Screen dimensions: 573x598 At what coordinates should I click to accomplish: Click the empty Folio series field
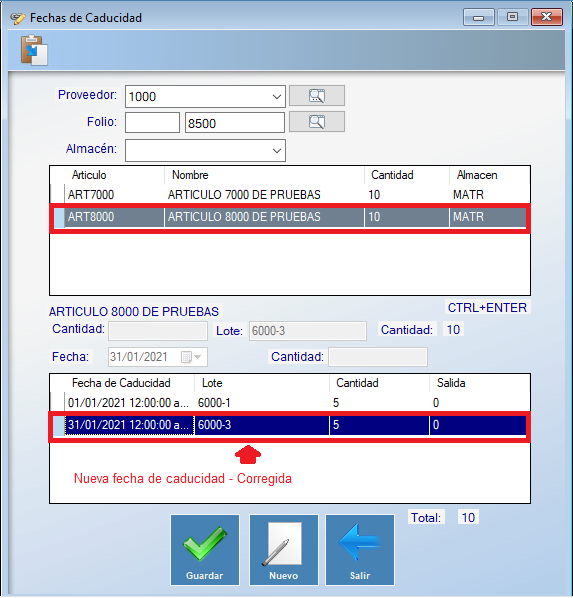152,123
